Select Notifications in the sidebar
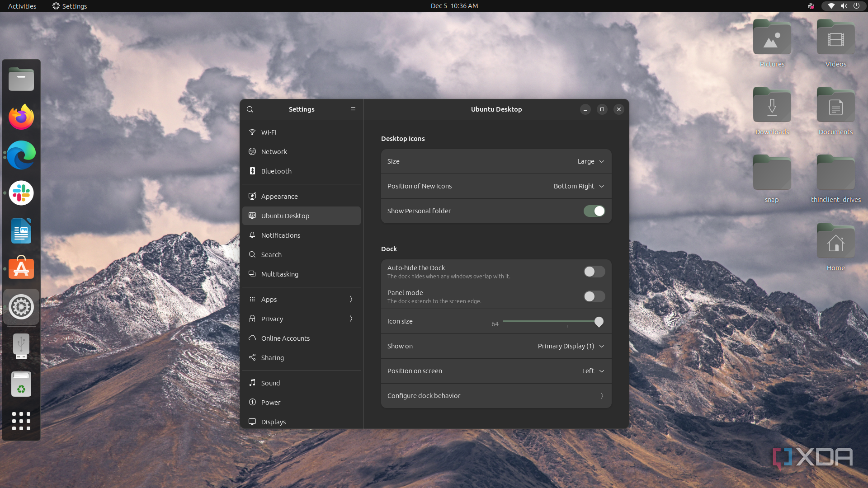The image size is (868, 488). click(302, 235)
